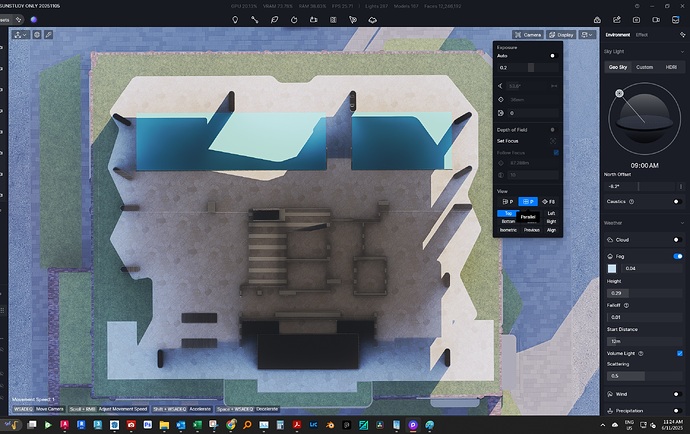Click the Bottom view button

coord(508,221)
